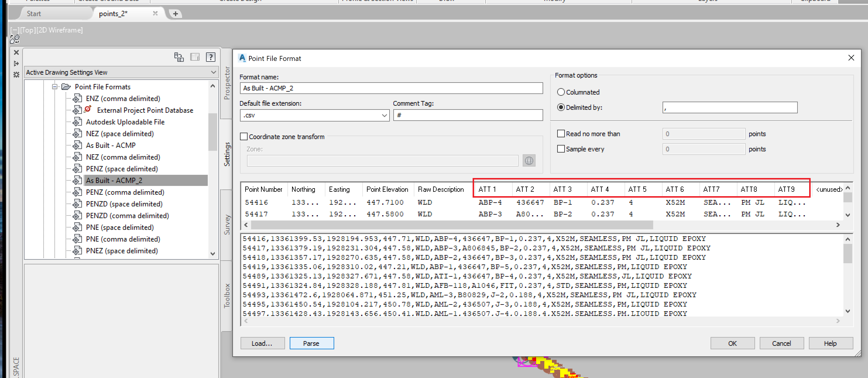
Task: Select the Default file extension dropdown
Action: coord(313,115)
